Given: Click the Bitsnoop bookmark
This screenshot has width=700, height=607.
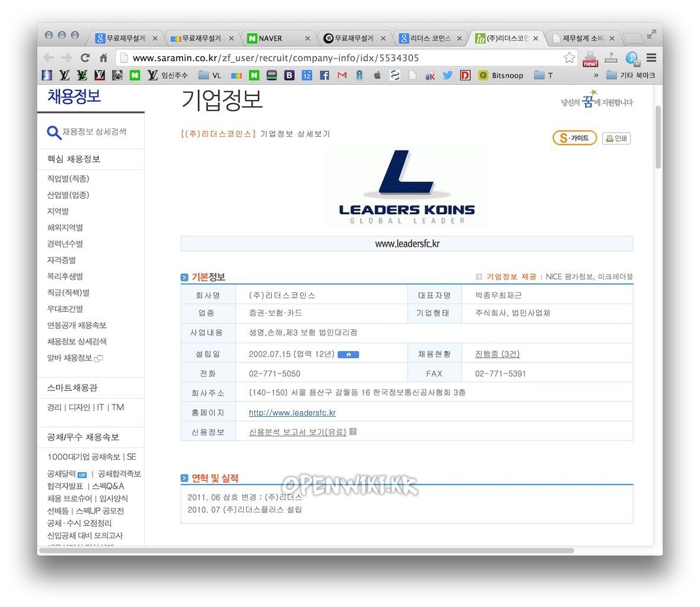Looking at the screenshot, I should tap(501, 75).
